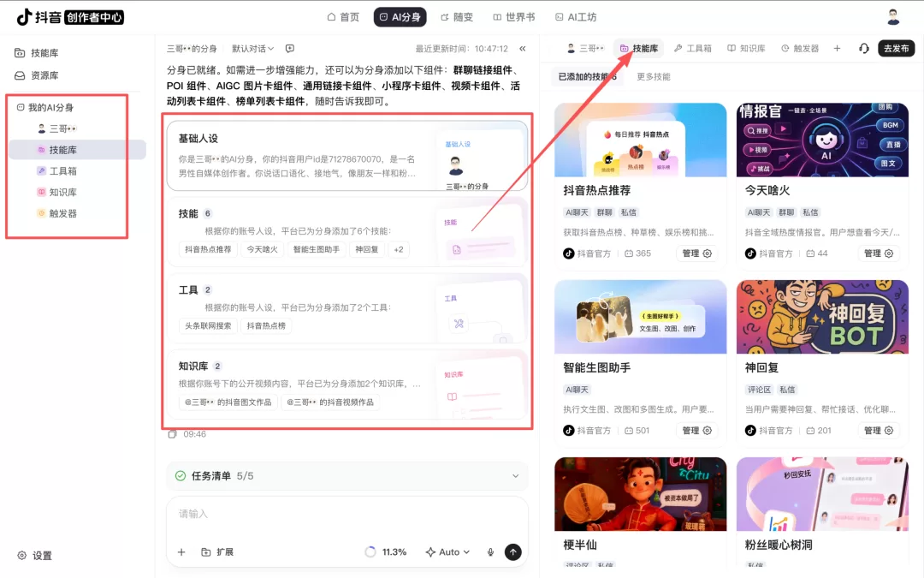Open the 扩展 extensions button
924x578 pixels.
(217, 552)
